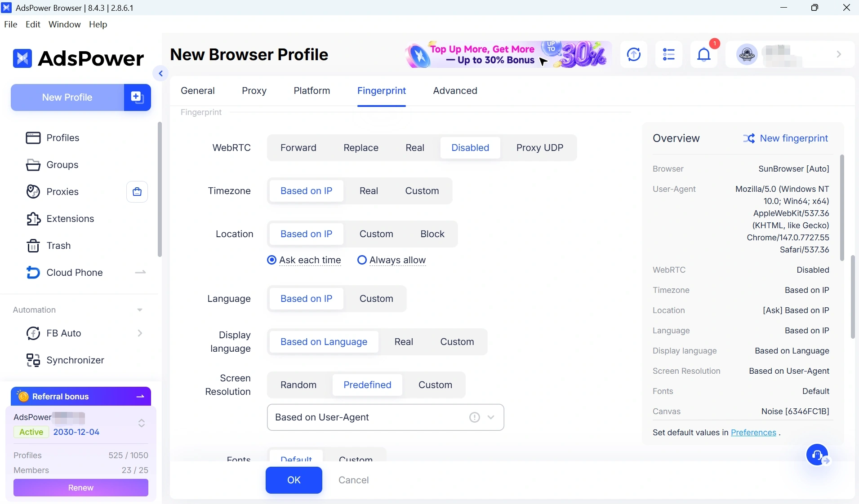Open the notifications bell icon
Image resolution: width=859 pixels, height=504 pixels.
click(x=704, y=54)
